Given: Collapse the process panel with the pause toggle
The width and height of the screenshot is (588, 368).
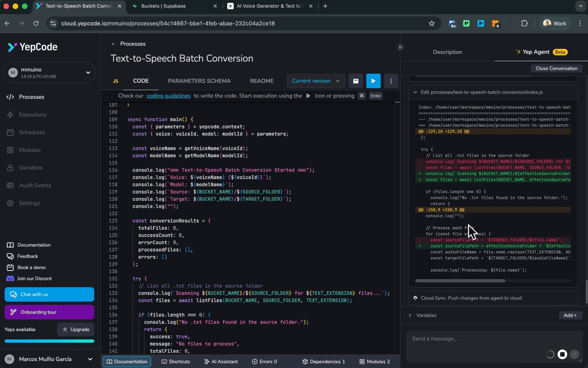Looking at the screenshot, I should point(400,47).
